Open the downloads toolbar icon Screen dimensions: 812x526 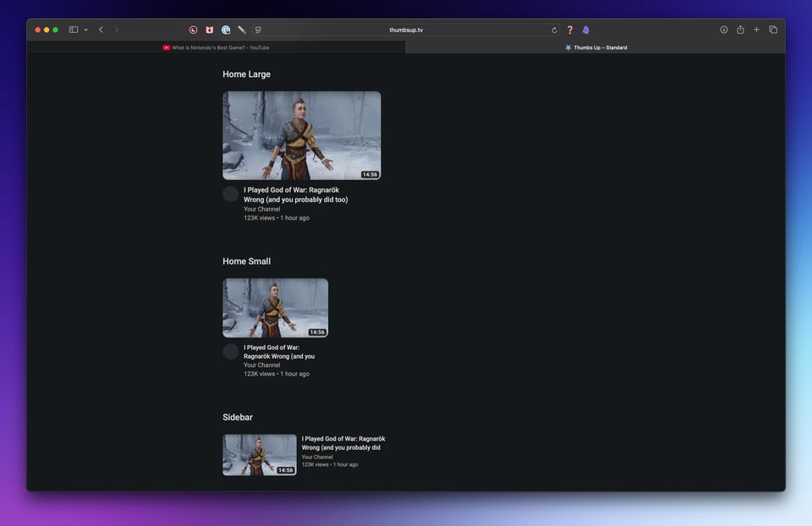[724, 30]
